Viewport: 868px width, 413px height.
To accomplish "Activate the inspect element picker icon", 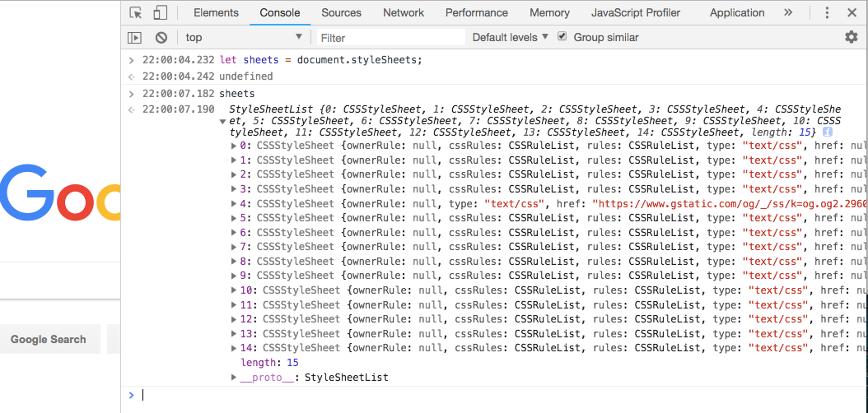I will (137, 12).
